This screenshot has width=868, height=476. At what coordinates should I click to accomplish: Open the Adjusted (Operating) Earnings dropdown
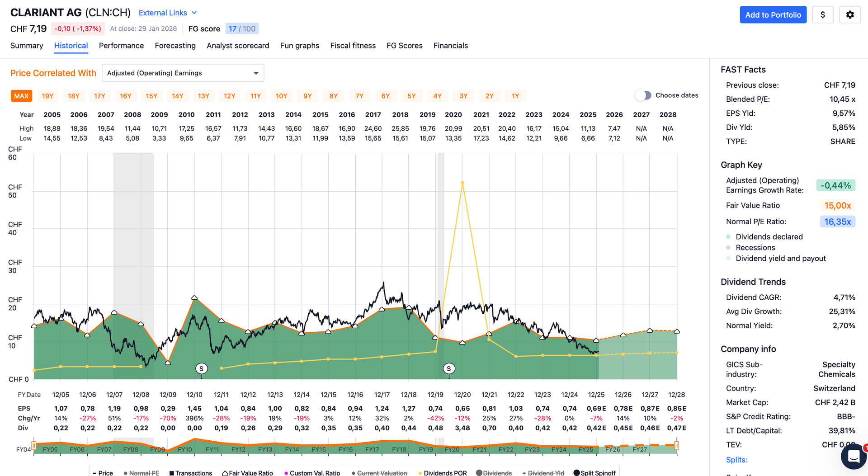(183, 73)
